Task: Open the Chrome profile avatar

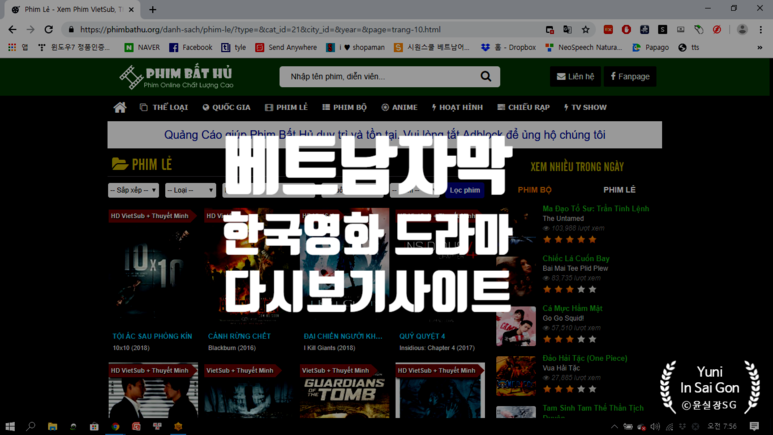Action: pyautogui.click(x=742, y=30)
